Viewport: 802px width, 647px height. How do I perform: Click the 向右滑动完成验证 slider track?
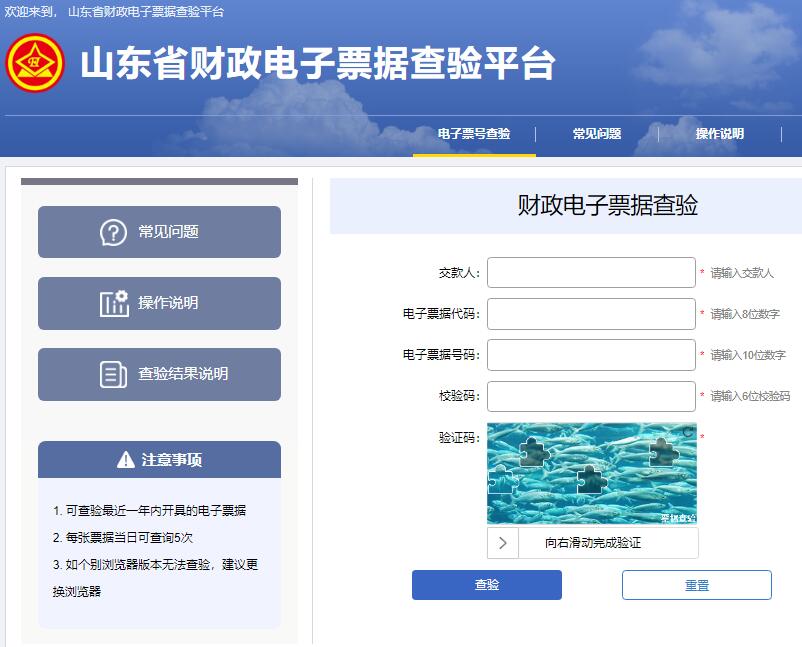coord(593,543)
